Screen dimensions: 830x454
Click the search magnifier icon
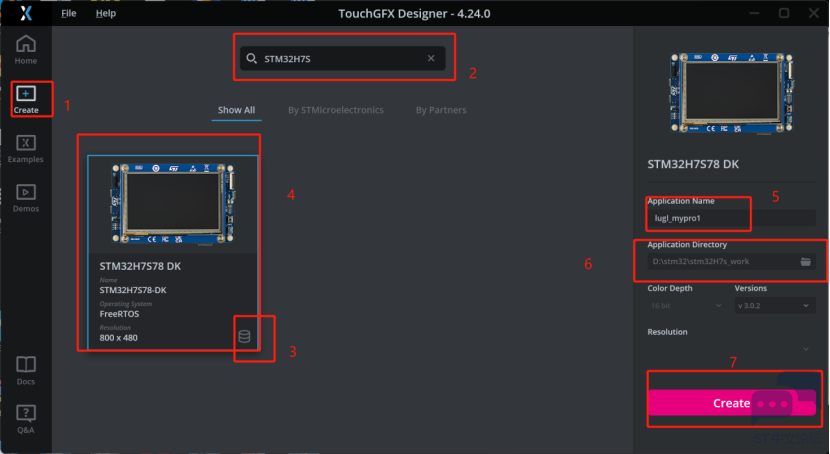click(x=252, y=58)
